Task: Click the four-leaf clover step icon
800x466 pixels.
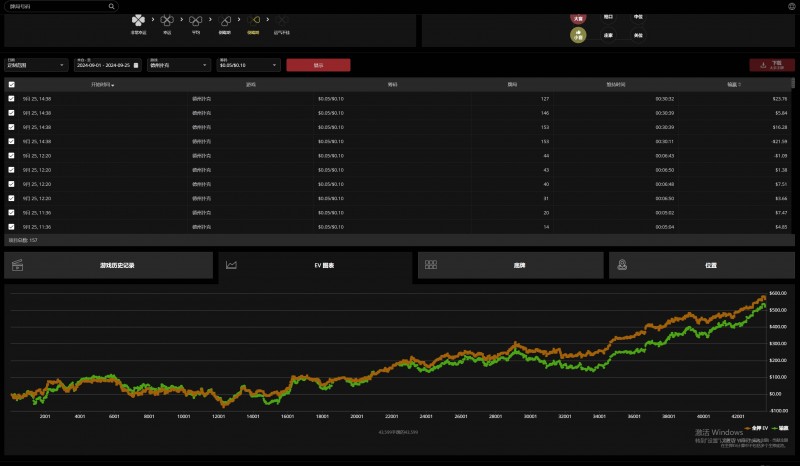Action: [x=138, y=20]
